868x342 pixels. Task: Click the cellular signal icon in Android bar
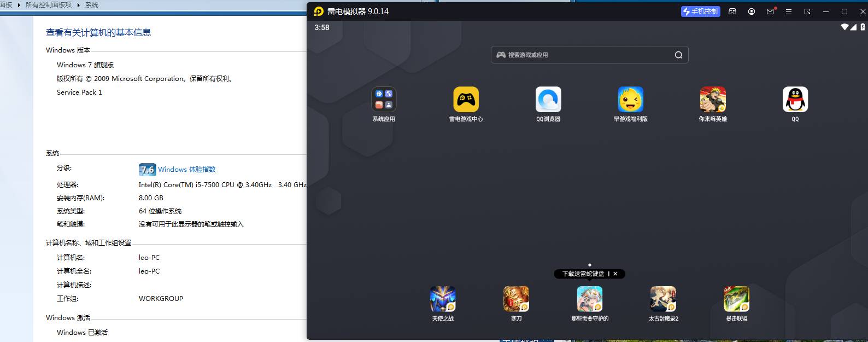point(854,27)
